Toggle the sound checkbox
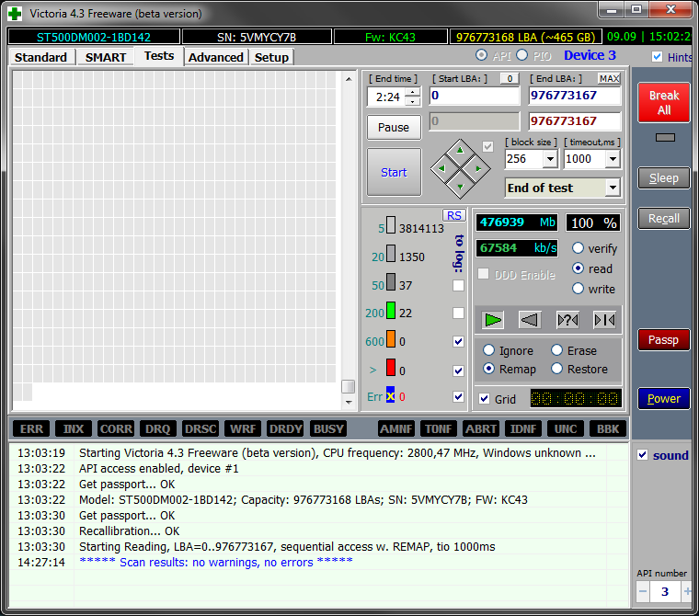Image resolution: width=699 pixels, height=616 pixels. tap(642, 455)
